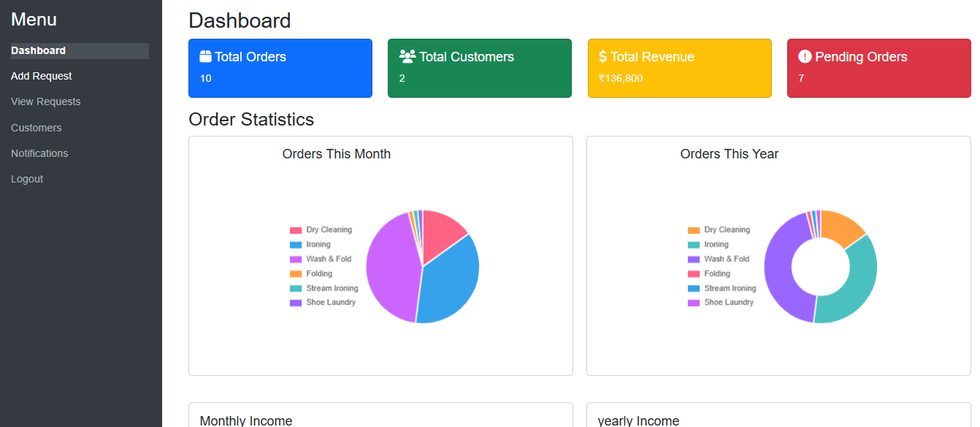Click the red Pending Orders card

[879, 68]
